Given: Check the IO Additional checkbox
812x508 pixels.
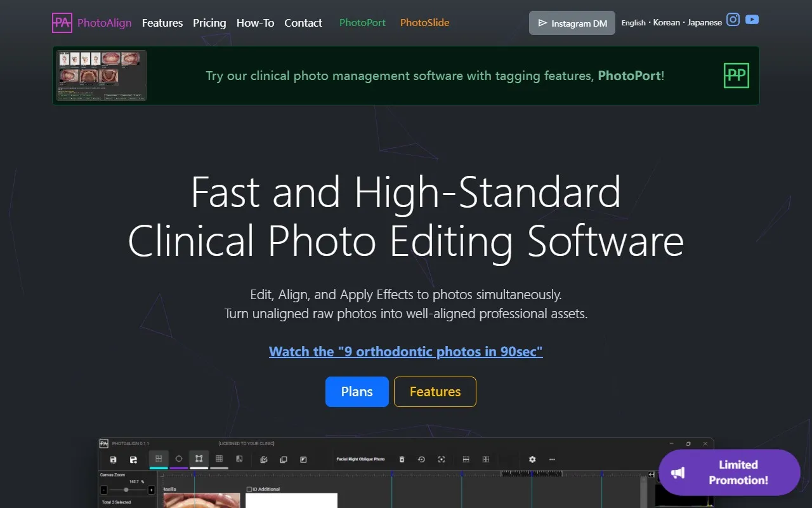Looking at the screenshot, I should pos(249,488).
